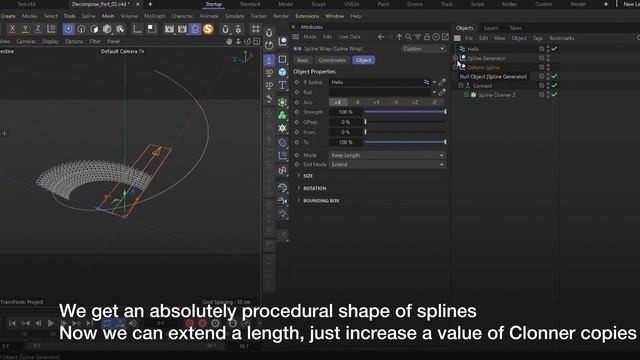Select the cube primitive icon in palette

point(282,72)
